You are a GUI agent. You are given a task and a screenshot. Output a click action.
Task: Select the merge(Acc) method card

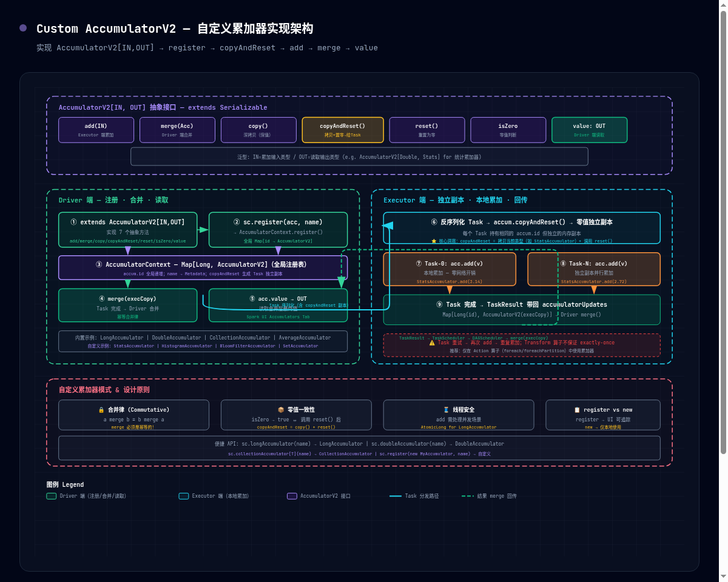[x=177, y=130]
